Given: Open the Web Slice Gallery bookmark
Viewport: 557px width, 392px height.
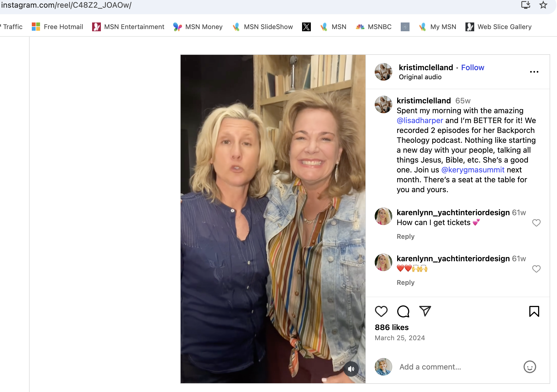Looking at the screenshot, I should [x=499, y=27].
